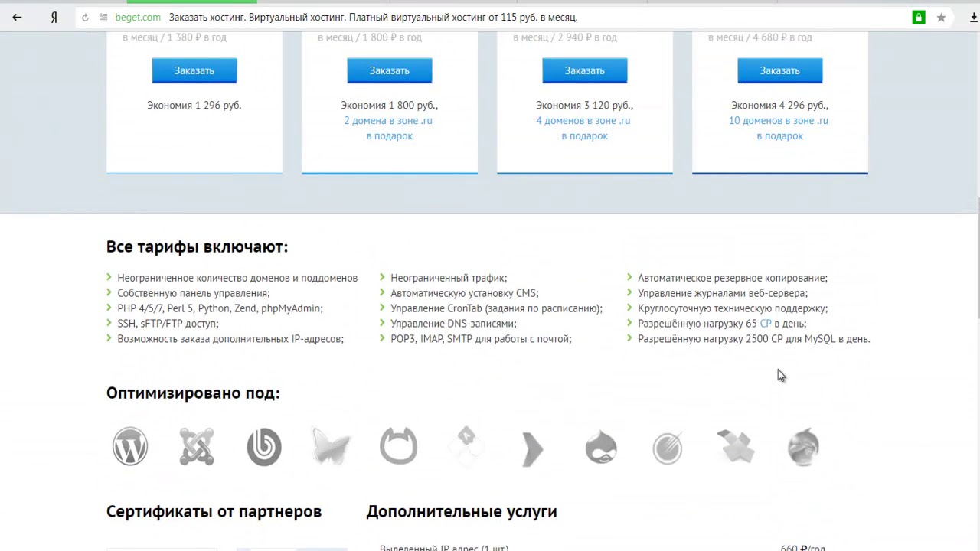Open downloads with the arrow icon
The image size is (980, 551).
pos(974,18)
